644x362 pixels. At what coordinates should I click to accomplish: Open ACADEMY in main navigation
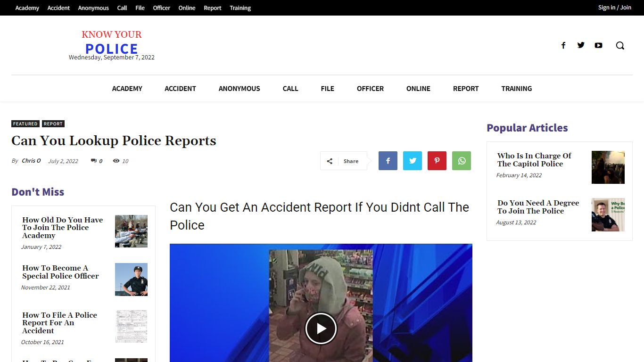click(x=127, y=89)
